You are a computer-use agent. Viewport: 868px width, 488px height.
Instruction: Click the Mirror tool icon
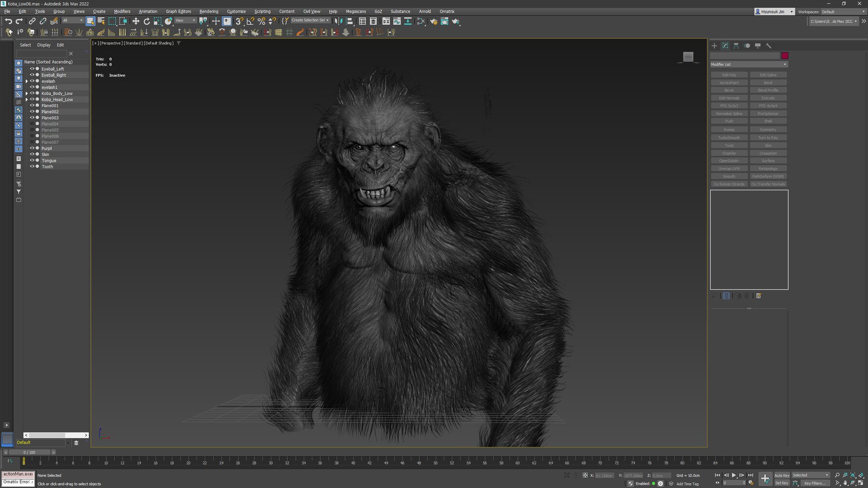tap(339, 21)
